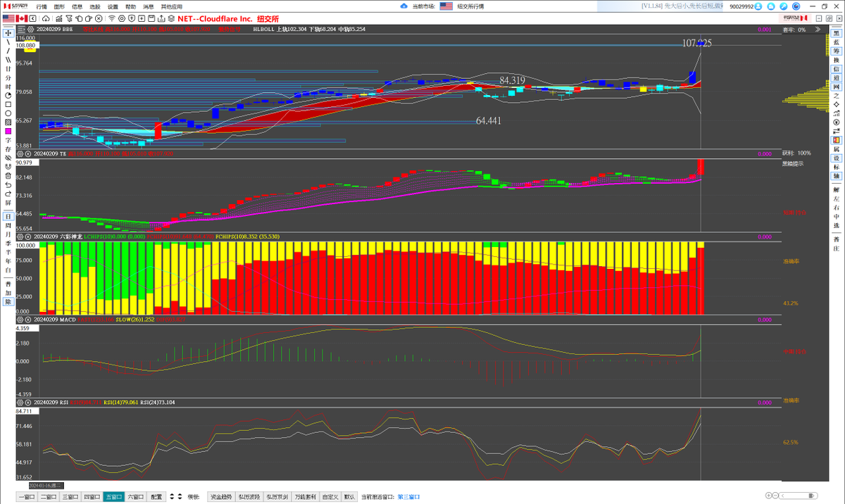Viewport: 845px width, 504px height.
Task: Toggle the 除 button in left sidebar
Action: click(8, 301)
